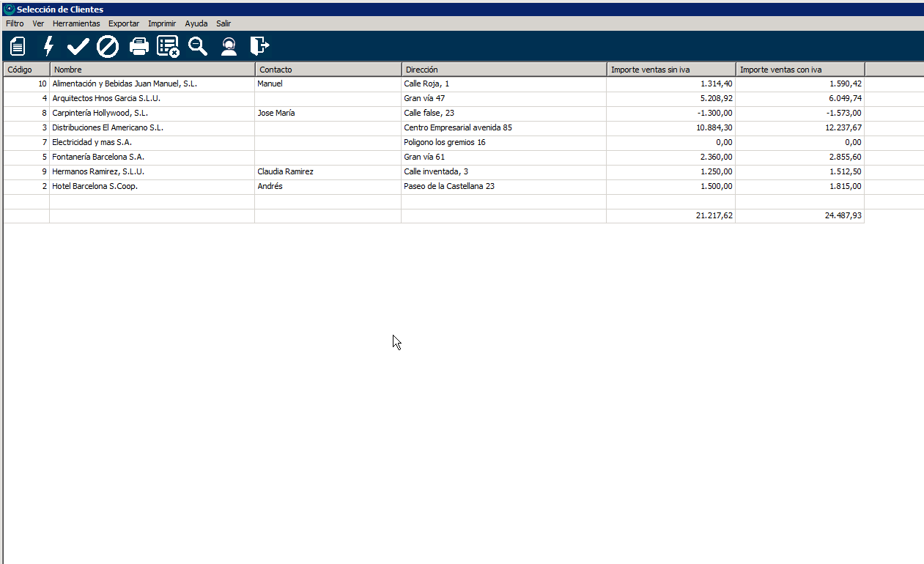Open the Ayuda menu

(x=196, y=23)
